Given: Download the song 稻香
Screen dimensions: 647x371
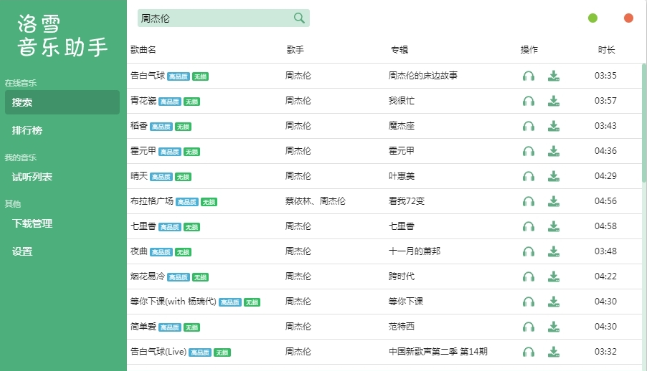Looking at the screenshot, I should (554, 126).
